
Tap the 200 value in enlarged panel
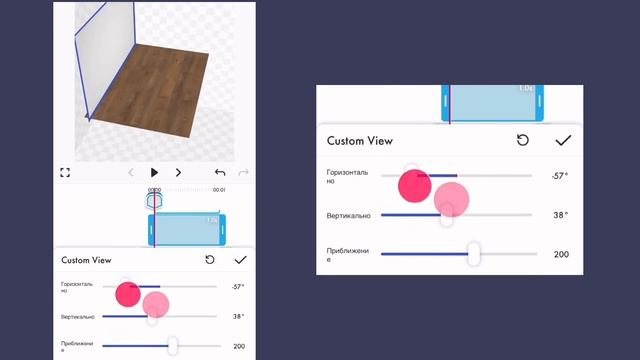(x=561, y=254)
